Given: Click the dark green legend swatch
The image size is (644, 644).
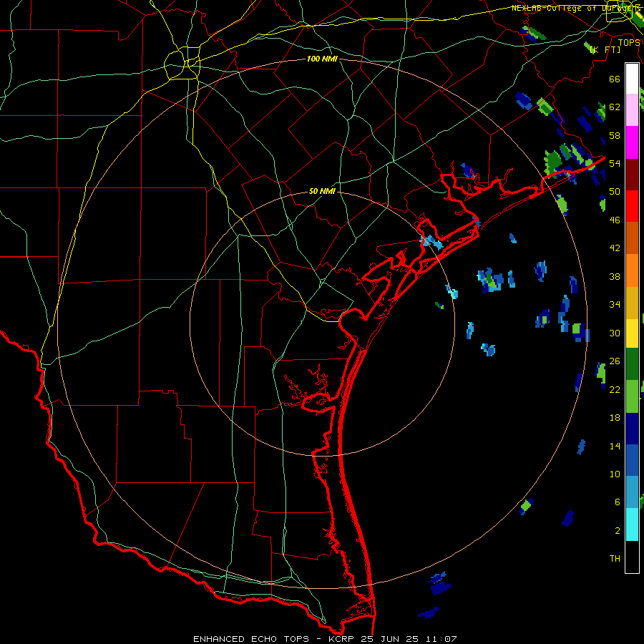Looking at the screenshot, I should point(632,364).
